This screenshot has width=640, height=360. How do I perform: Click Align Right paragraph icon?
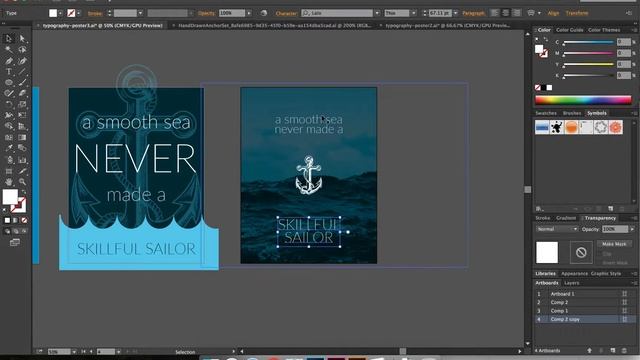(516, 13)
